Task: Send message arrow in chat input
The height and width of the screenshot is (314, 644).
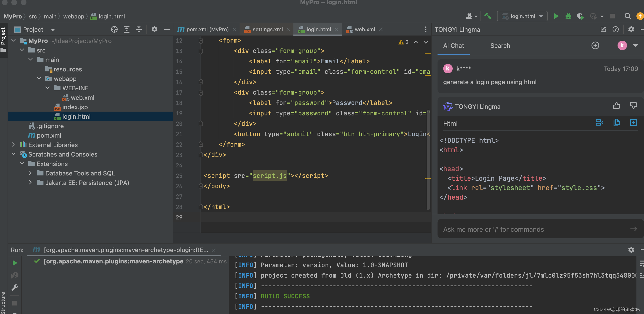Action: tap(633, 229)
